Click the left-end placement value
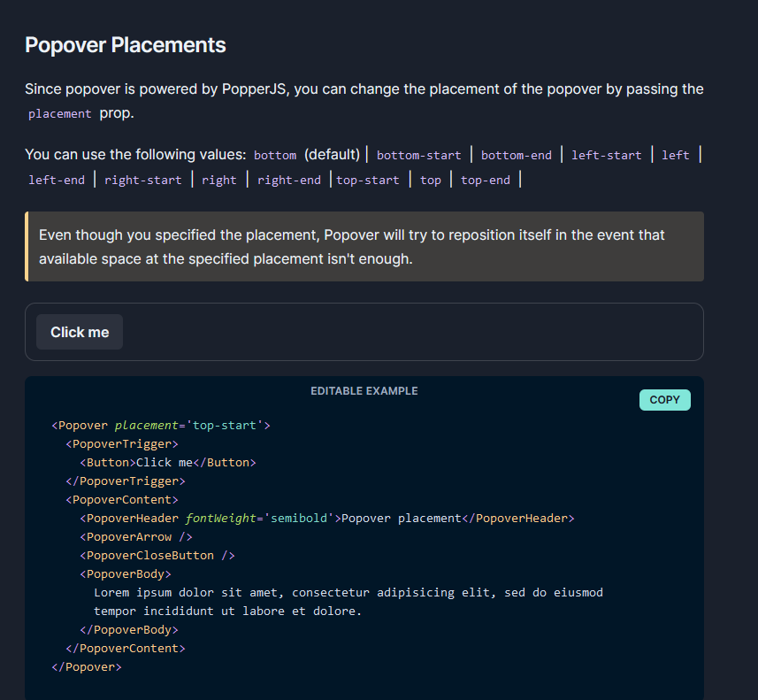This screenshot has height=700, width=758. pos(57,180)
